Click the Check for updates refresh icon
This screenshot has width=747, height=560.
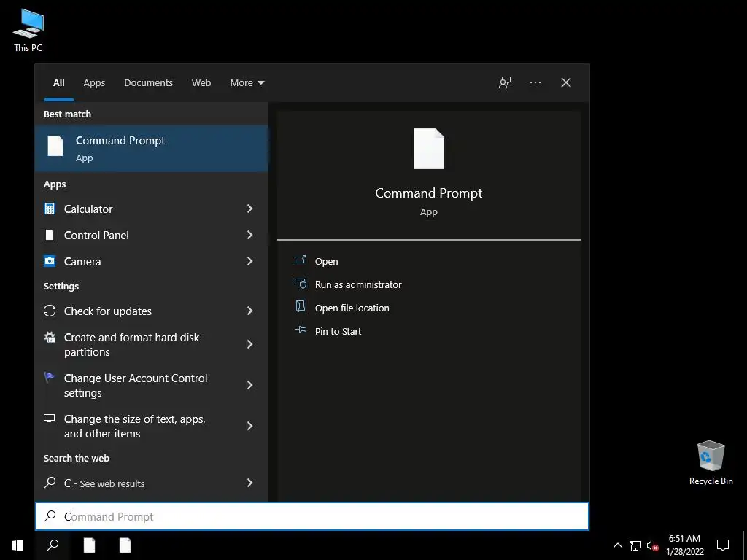[x=50, y=311]
